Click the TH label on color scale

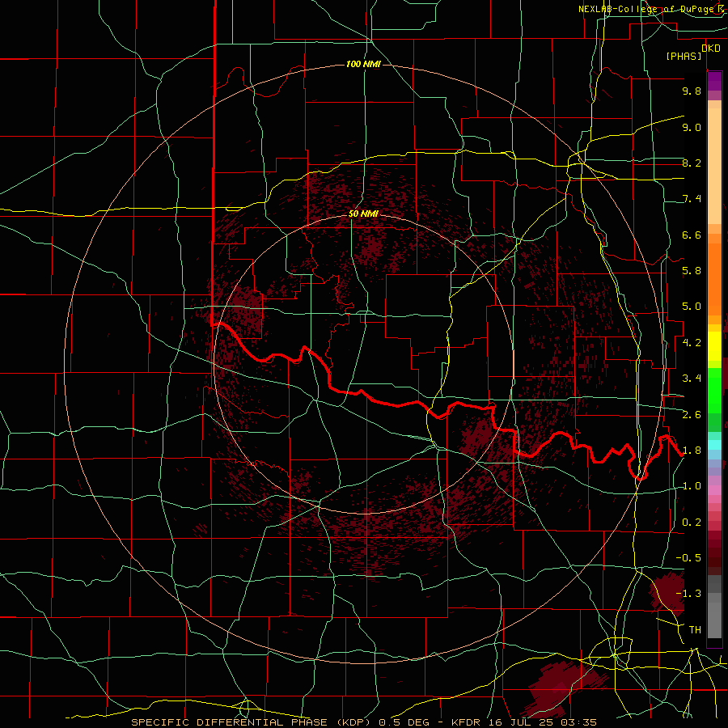pyautogui.click(x=695, y=630)
